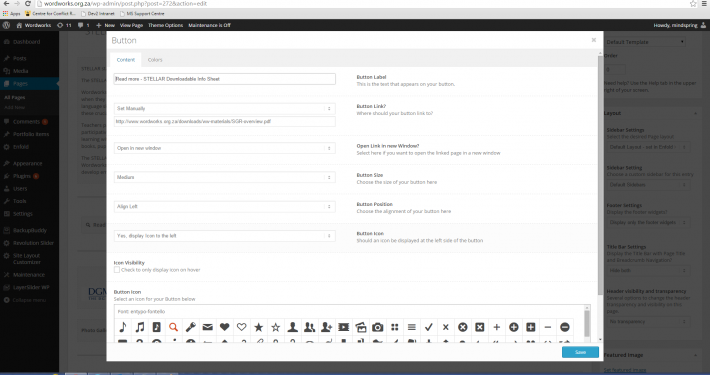This screenshot has height=375, width=710.
Task: Choose the four-squares grid icon
Action: click(395, 327)
